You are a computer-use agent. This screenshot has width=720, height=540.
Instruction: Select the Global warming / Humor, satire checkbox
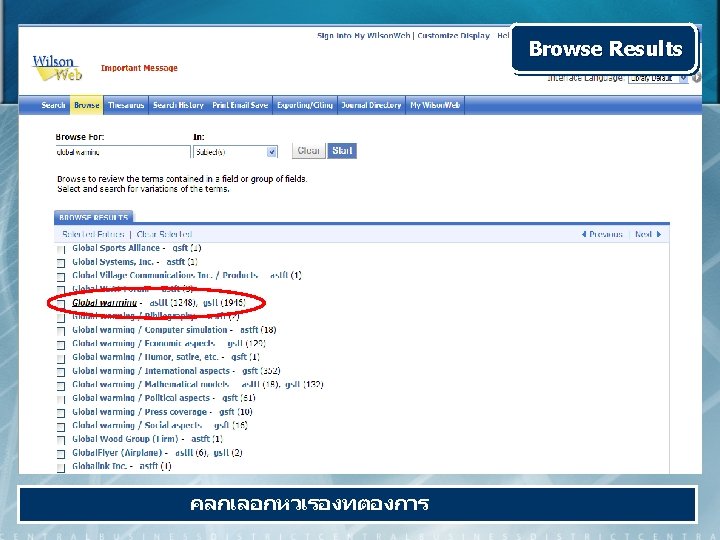click(x=61, y=359)
